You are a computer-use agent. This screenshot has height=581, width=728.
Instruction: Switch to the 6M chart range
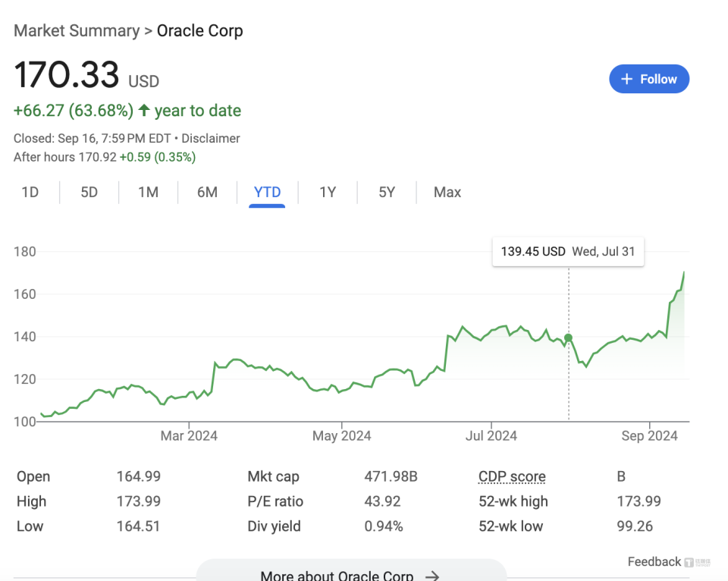[207, 192]
